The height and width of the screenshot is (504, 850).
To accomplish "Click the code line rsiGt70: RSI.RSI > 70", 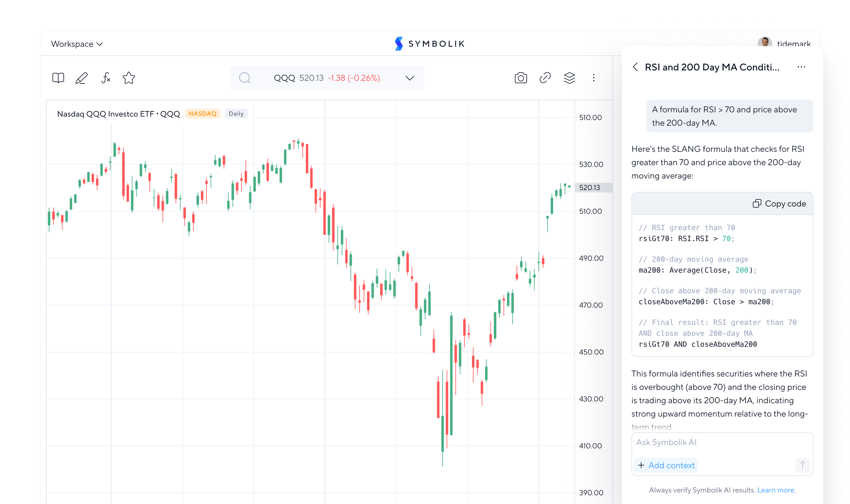I will 686,238.
